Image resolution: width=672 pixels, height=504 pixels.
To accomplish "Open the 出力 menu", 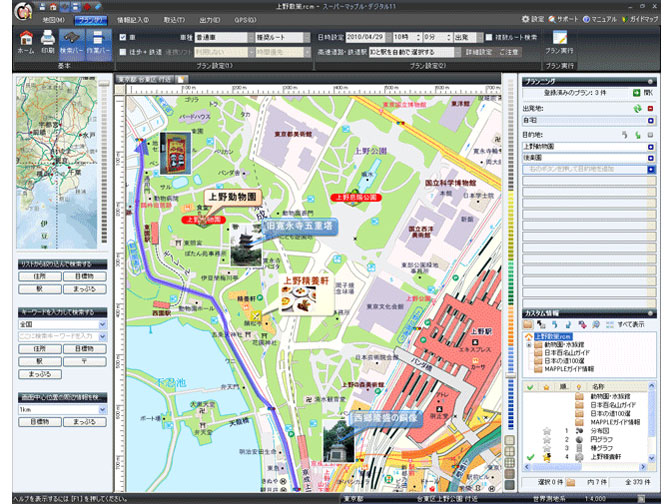I will coord(210,20).
